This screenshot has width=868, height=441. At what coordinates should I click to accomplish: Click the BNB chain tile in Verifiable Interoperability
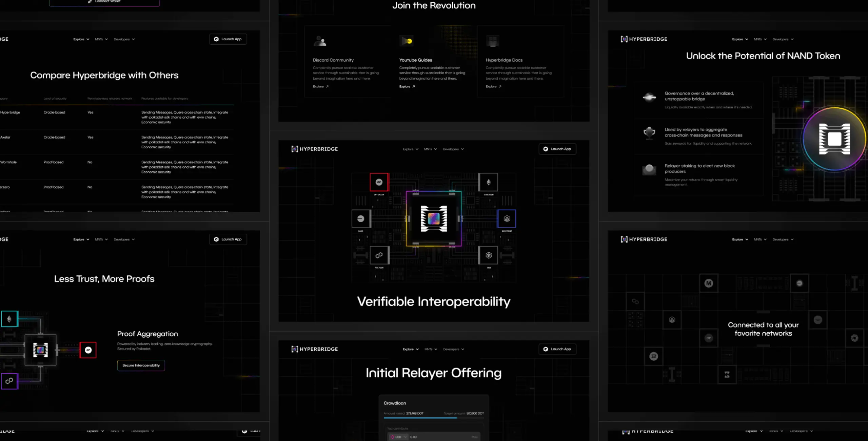click(488, 255)
